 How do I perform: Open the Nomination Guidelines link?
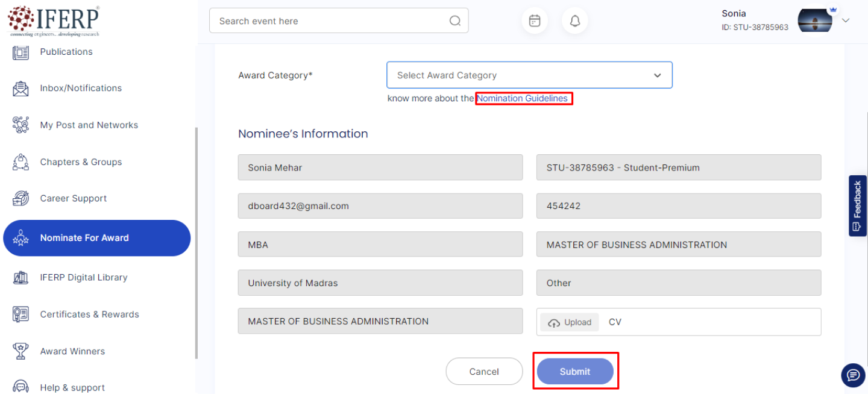click(x=522, y=98)
